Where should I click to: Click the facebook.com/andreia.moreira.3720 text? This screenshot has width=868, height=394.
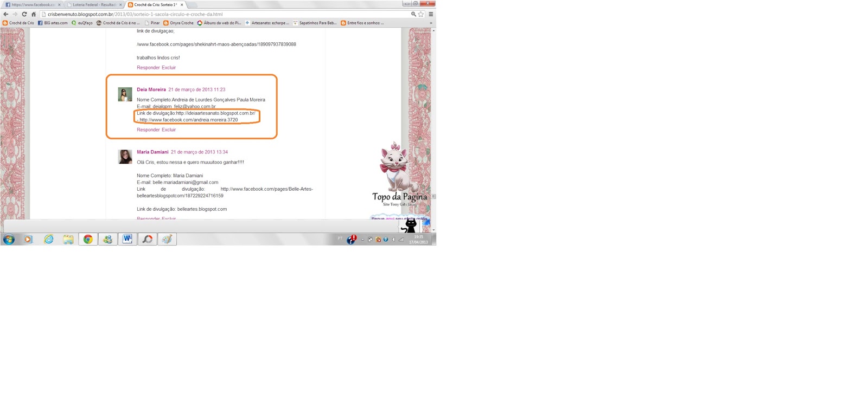click(x=189, y=120)
